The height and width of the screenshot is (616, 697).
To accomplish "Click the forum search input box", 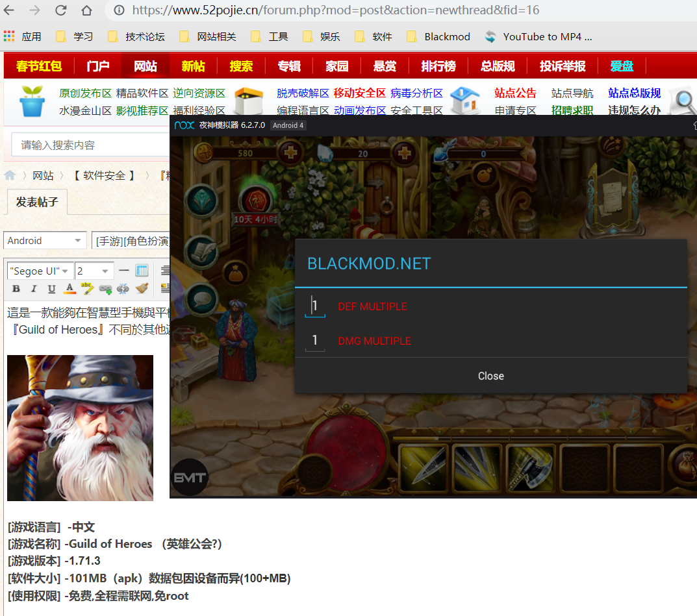I will tap(91, 145).
